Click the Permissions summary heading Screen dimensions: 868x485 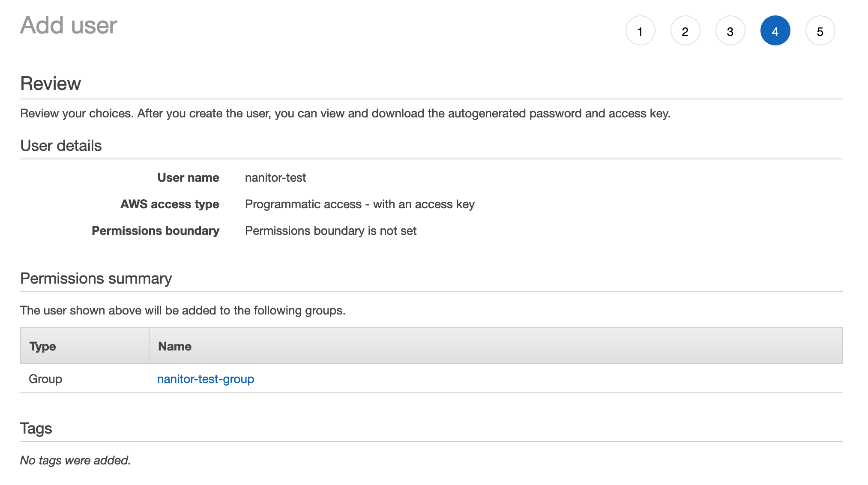point(96,278)
